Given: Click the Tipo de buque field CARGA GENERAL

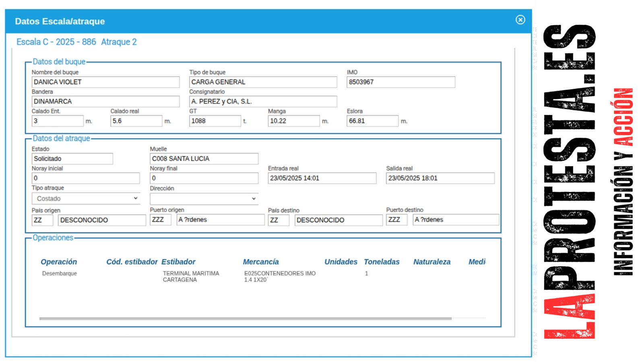Looking at the screenshot, I should point(263,82).
